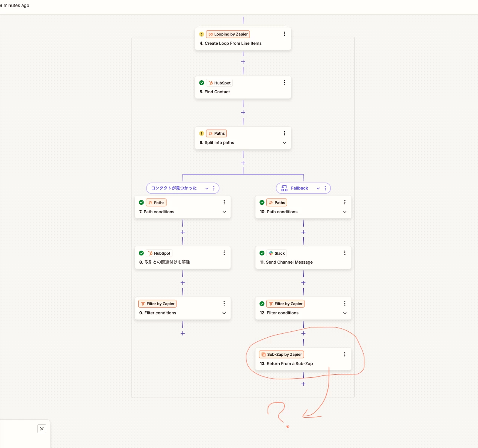Open three-dot menu on step 9 Filter conditions
Image resolution: width=478 pixels, height=448 pixels.
pyautogui.click(x=224, y=304)
